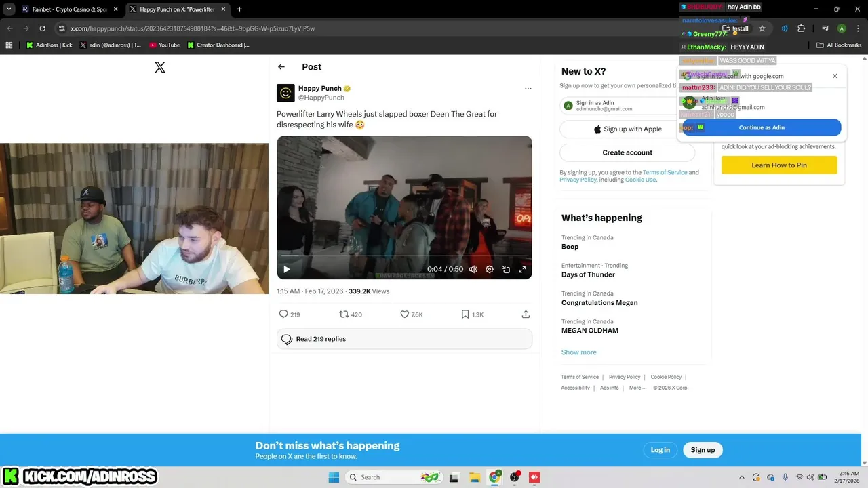Open Accessibility footer link

click(575, 388)
